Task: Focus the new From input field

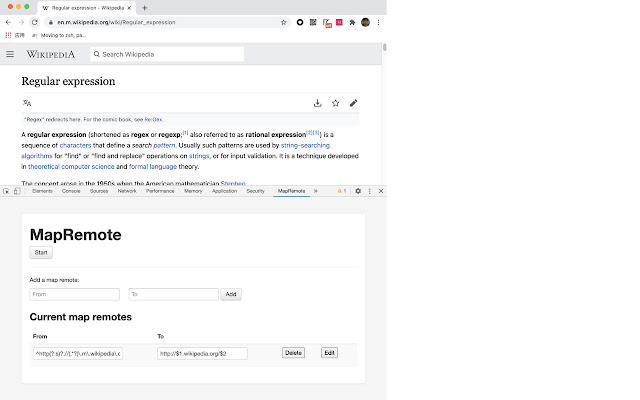Action: (74, 294)
